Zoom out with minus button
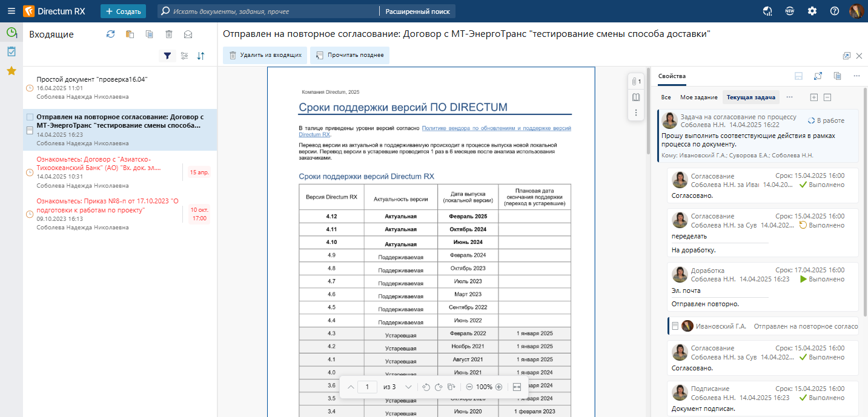The width and height of the screenshot is (868, 417). click(469, 387)
